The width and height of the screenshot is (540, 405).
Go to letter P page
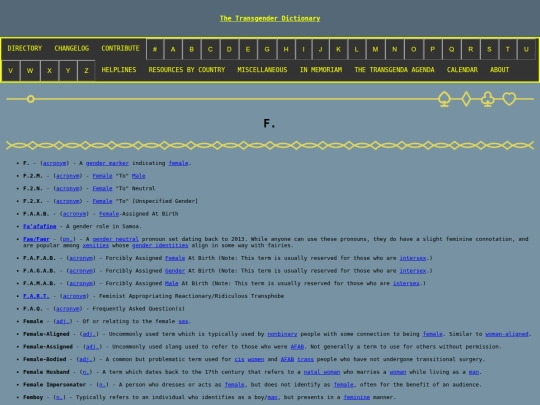point(433,49)
